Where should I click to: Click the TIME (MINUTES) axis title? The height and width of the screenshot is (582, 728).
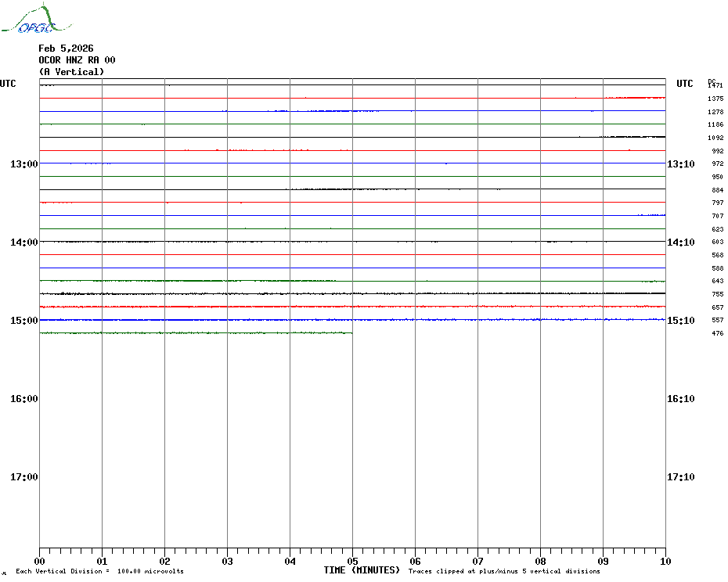coord(362,570)
